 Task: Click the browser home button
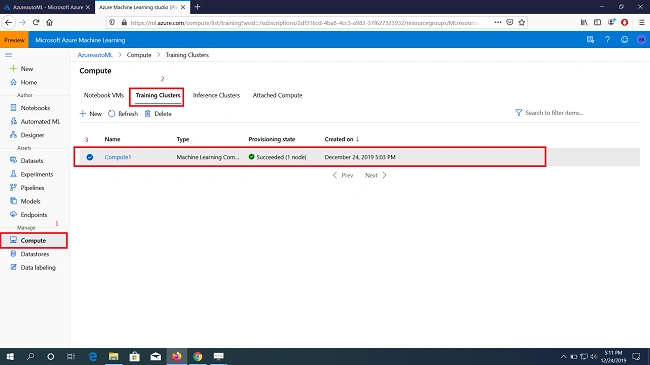49,22
